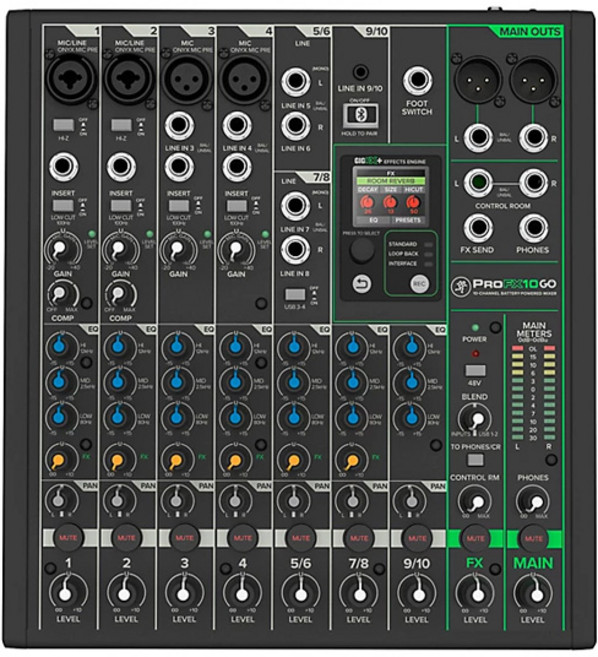Click the press-to-select encoder knob
Viewport: 598px width, 657px height.
click(362, 251)
